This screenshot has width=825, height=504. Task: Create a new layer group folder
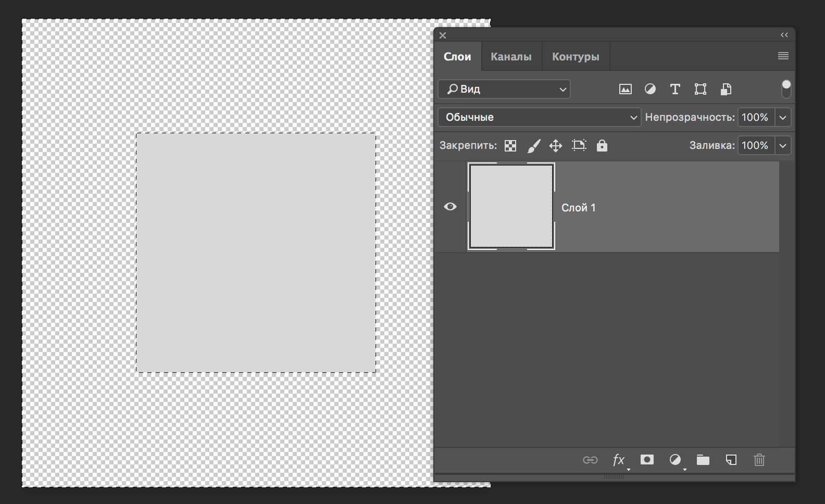[x=703, y=460]
